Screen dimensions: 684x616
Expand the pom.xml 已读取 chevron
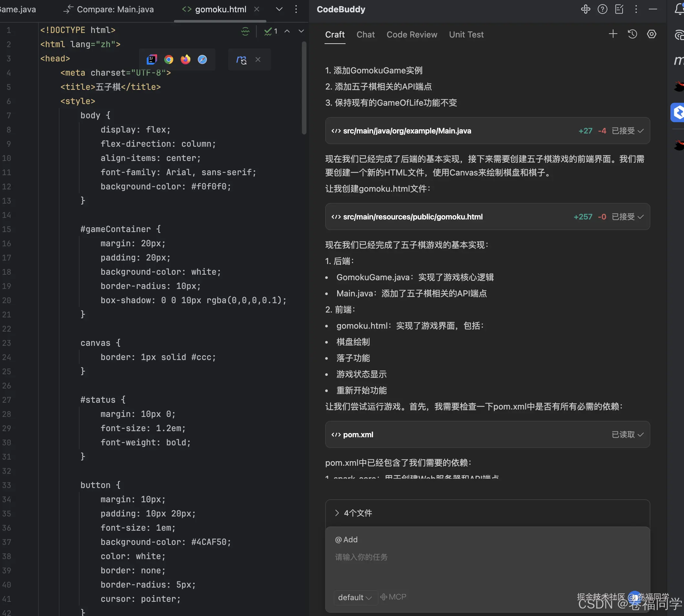(640, 435)
